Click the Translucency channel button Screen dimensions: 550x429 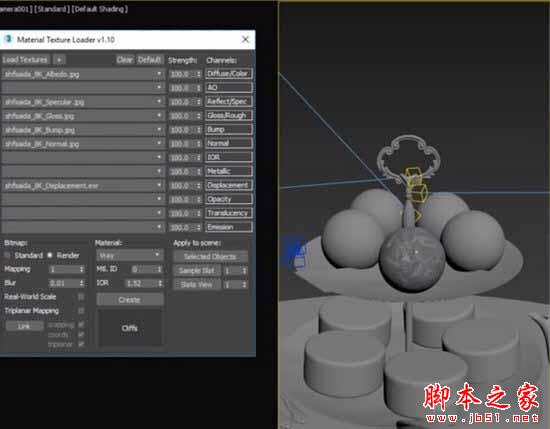[228, 213]
